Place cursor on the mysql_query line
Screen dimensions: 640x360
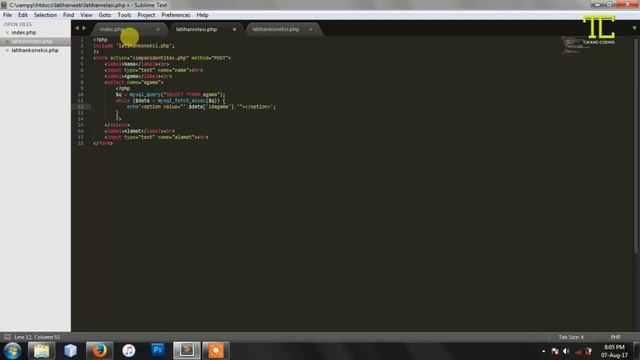coord(170,95)
